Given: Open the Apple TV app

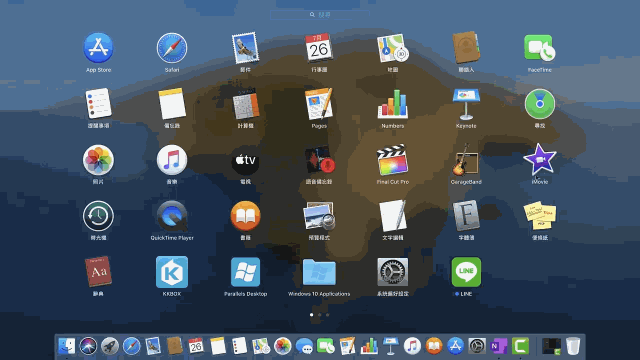Looking at the screenshot, I should point(245,160).
